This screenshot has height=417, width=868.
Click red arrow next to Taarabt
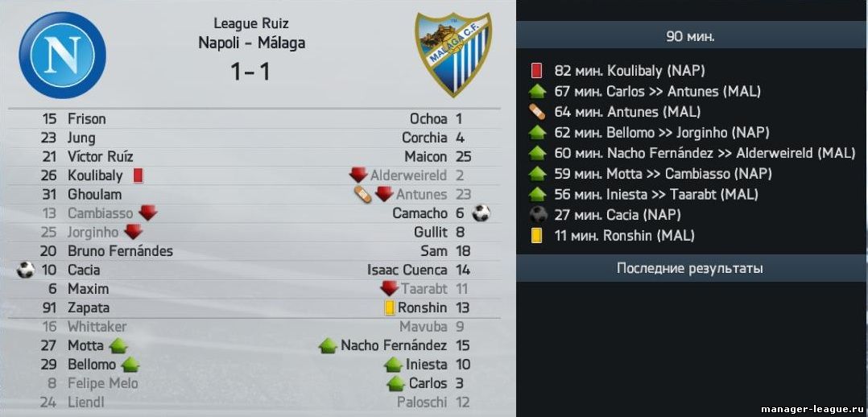pyautogui.click(x=390, y=288)
